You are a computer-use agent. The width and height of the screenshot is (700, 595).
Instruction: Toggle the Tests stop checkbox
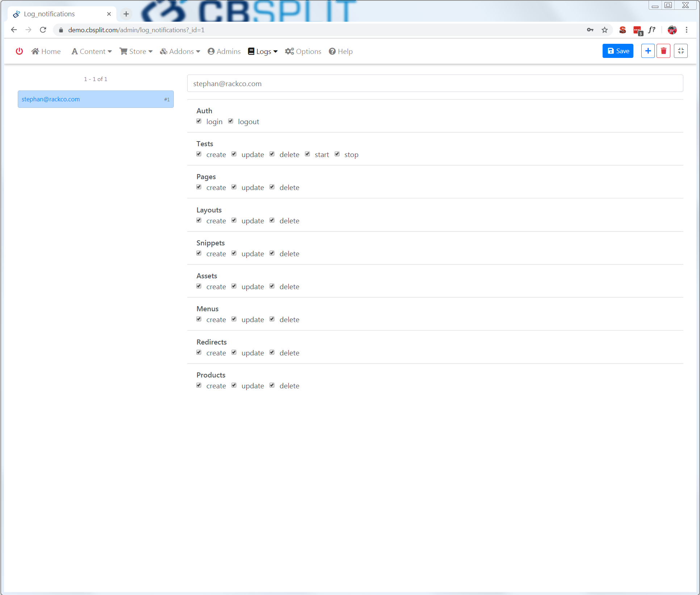coord(337,154)
